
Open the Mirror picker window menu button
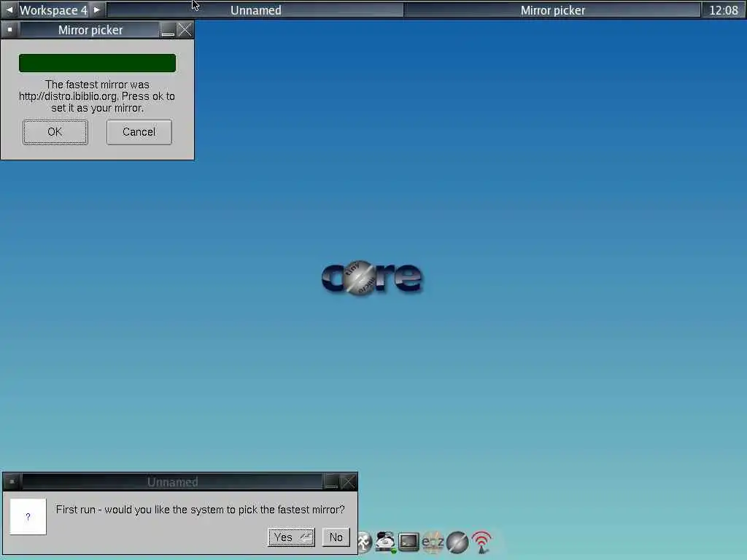[9, 29]
